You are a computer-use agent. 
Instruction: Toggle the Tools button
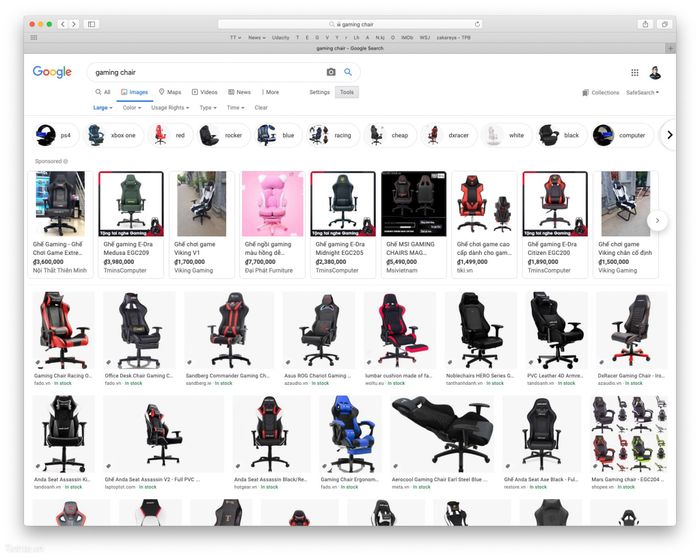coord(347,92)
